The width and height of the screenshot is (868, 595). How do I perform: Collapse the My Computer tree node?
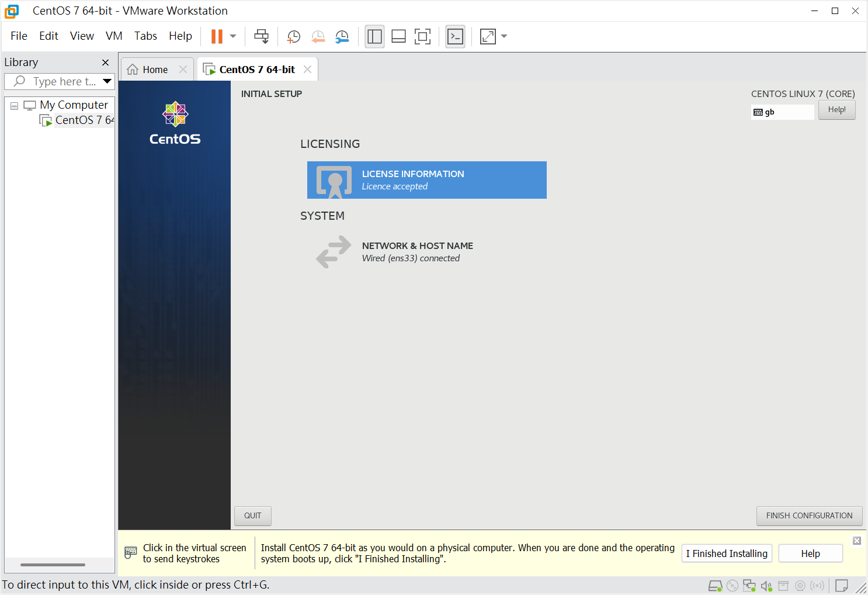tap(15, 106)
